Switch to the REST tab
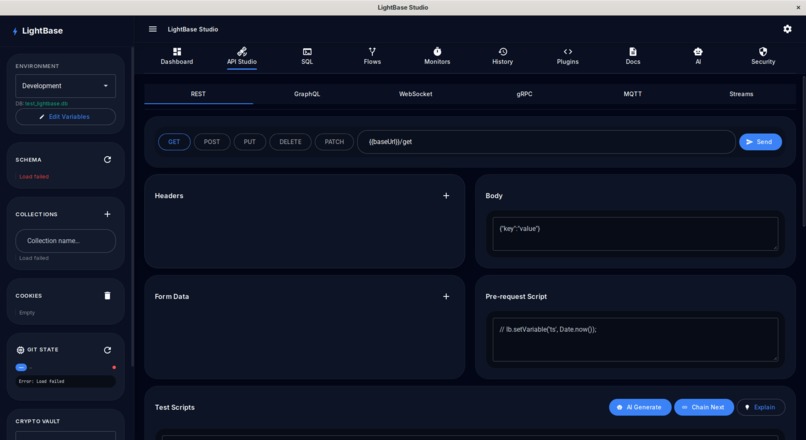The height and width of the screenshot is (440, 806). click(198, 94)
